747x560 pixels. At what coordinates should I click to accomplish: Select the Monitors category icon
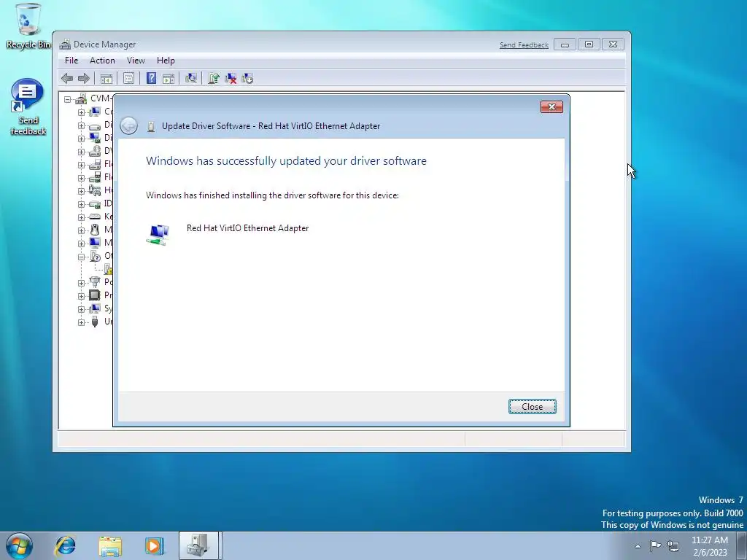pyautogui.click(x=95, y=243)
